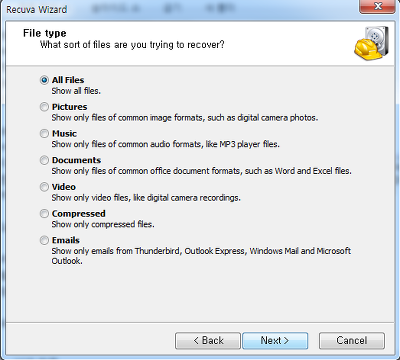Click 'Show only compressed files.' text
Image resolution: width=400 pixels, height=360 pixels.
[103, 224]
